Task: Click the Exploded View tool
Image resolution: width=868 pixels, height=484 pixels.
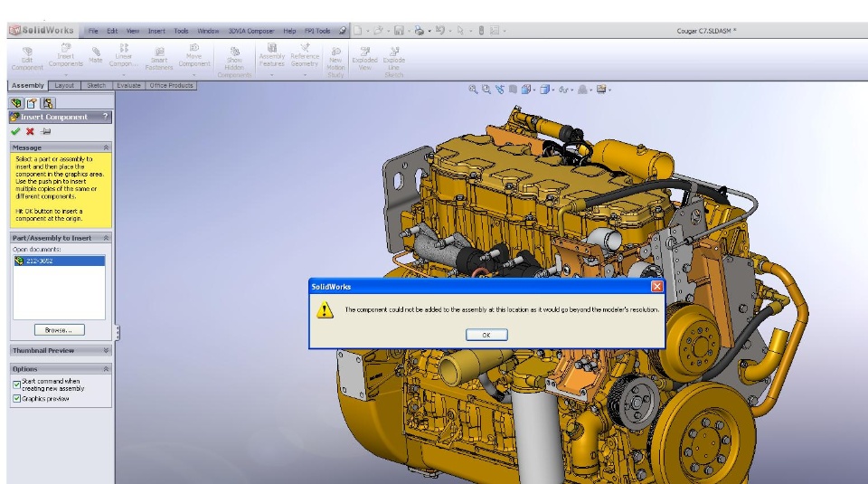Action: pyautogui.click(x=364, y=59)
